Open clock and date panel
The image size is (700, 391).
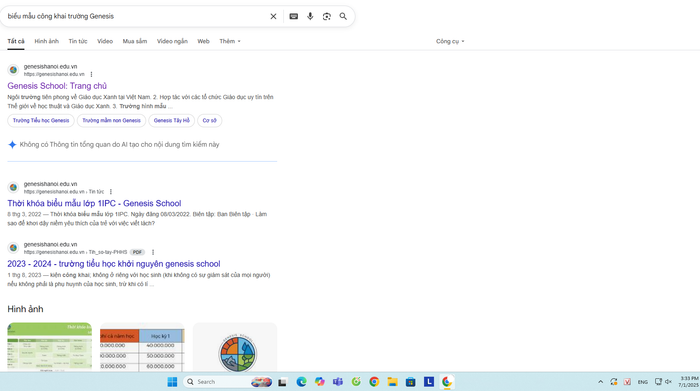point(689,382)
